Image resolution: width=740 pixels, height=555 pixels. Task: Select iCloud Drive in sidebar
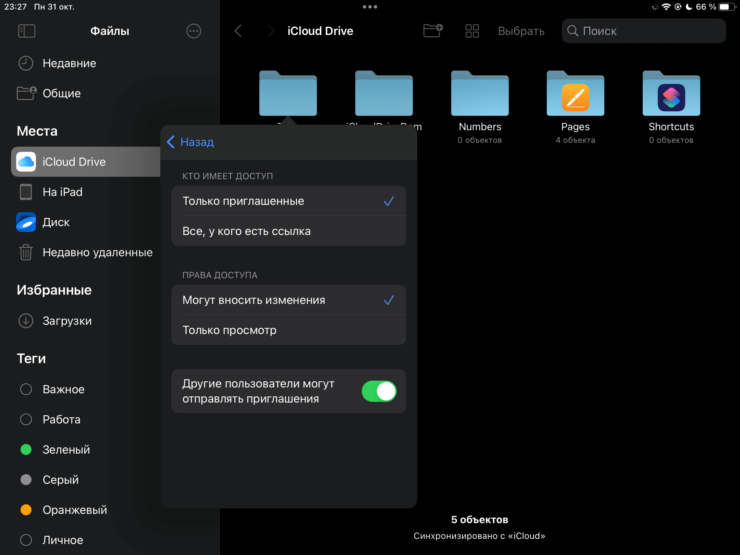[x=85, y=162]
